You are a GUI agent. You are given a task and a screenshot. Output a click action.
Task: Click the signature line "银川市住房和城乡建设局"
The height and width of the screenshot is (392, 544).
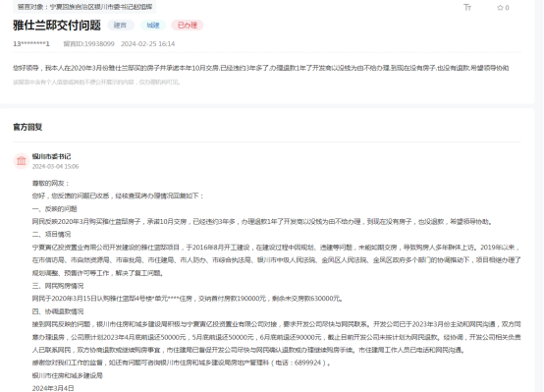[68, 375]
